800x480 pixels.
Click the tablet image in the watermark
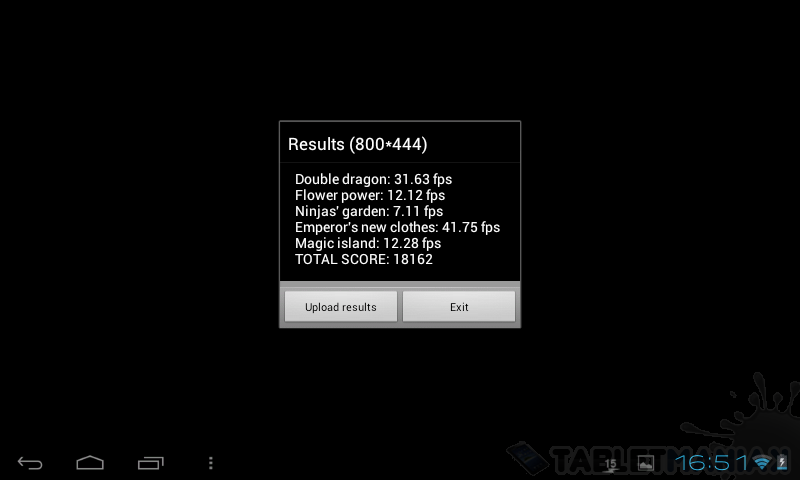coord(527,458)
